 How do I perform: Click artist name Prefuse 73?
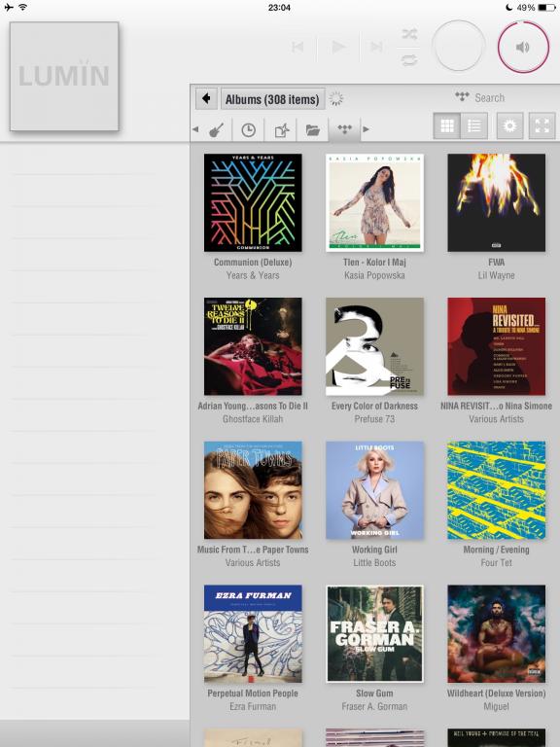(374, 419)
